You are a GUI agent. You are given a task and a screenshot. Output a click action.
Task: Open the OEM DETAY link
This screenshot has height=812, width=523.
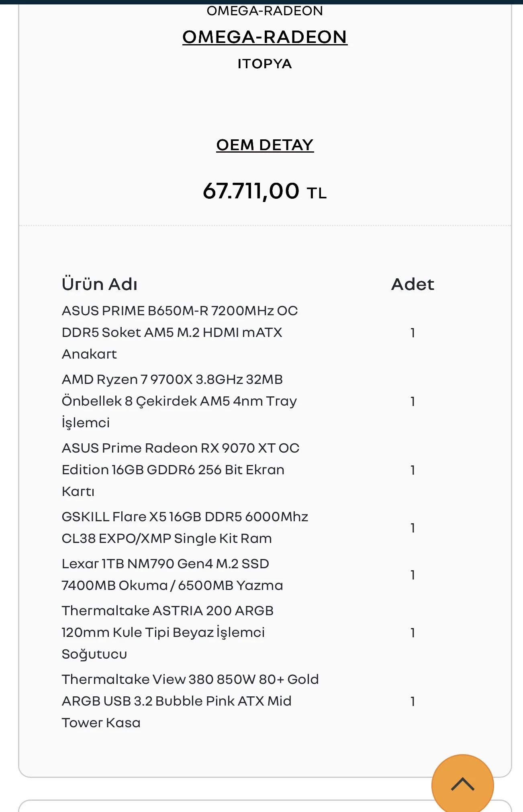coord(265,145)
